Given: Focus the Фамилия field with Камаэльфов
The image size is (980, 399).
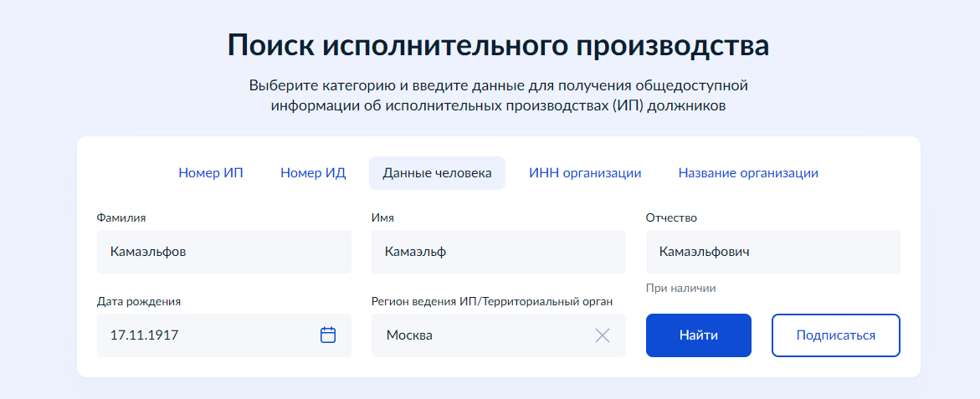Looking at the screenshot, I should [x=223, y=252].
